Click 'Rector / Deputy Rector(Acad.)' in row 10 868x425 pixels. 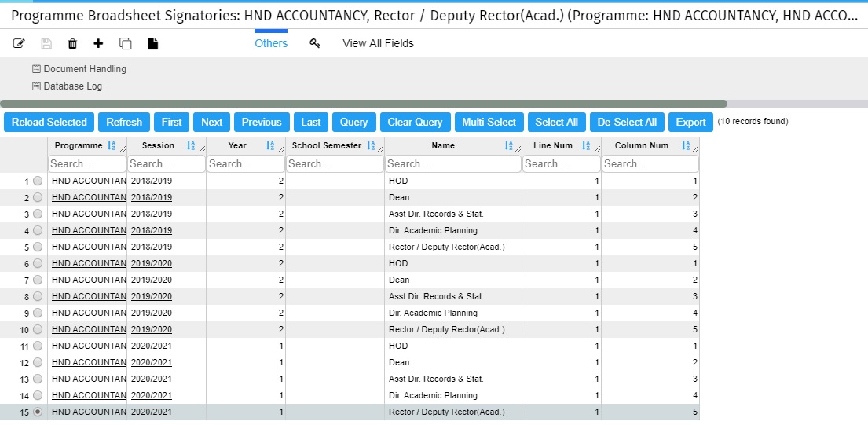447,329
